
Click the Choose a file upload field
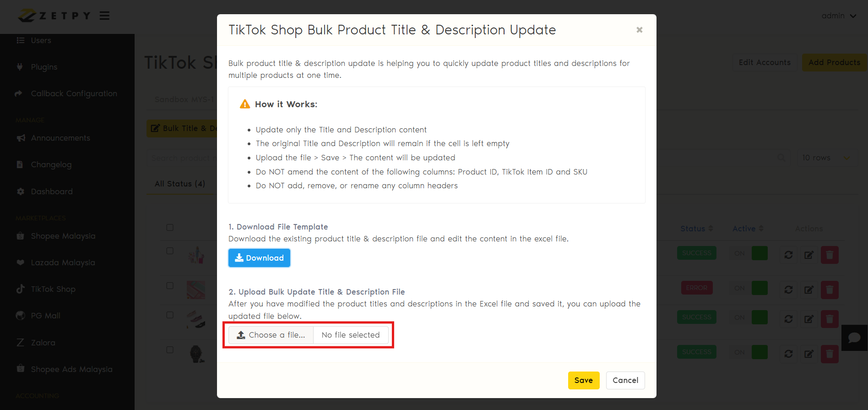tap(271, 335)
